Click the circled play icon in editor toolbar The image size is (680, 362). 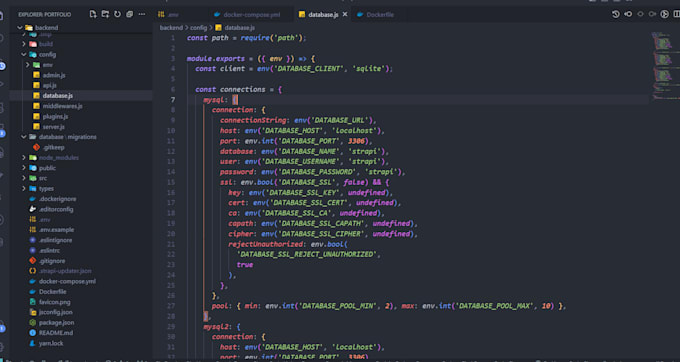tap(664, 14)
